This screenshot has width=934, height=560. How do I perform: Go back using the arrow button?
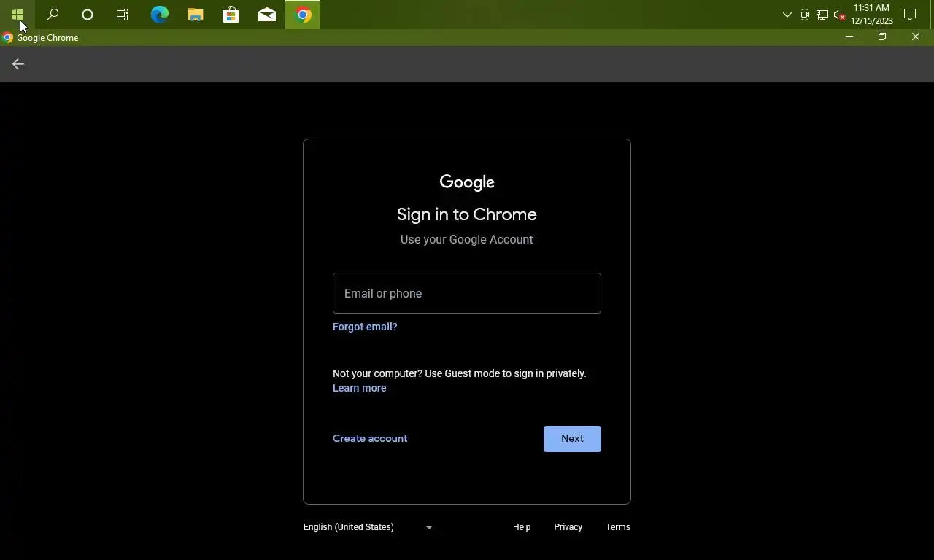[18, 64]
